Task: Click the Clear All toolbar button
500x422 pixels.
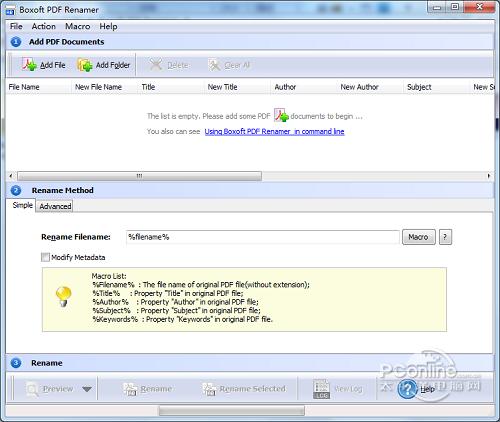Action: 229,65
